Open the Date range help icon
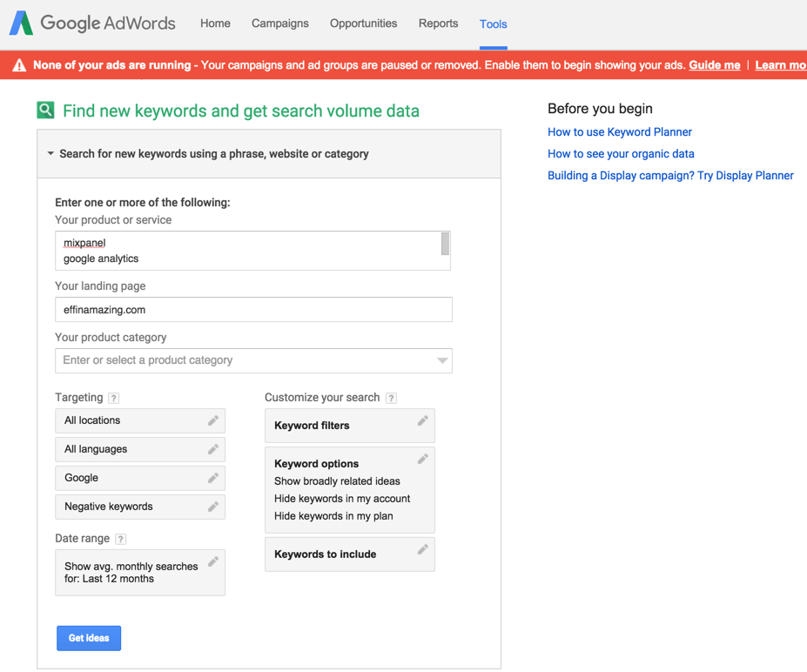The width and height of the screenshot is (807, 672). [x=120, y=539]
